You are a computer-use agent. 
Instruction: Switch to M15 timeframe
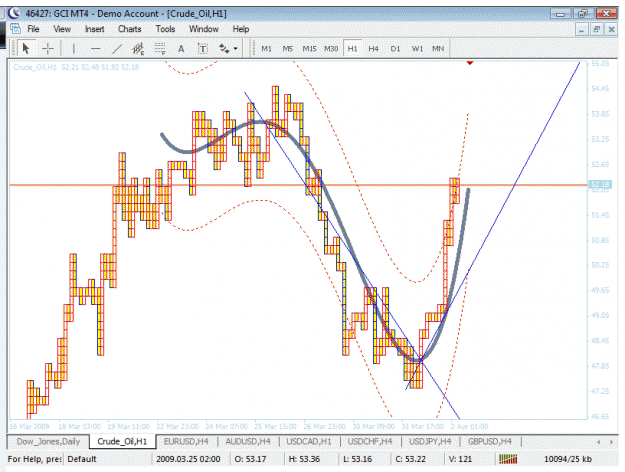click(309, 49)
